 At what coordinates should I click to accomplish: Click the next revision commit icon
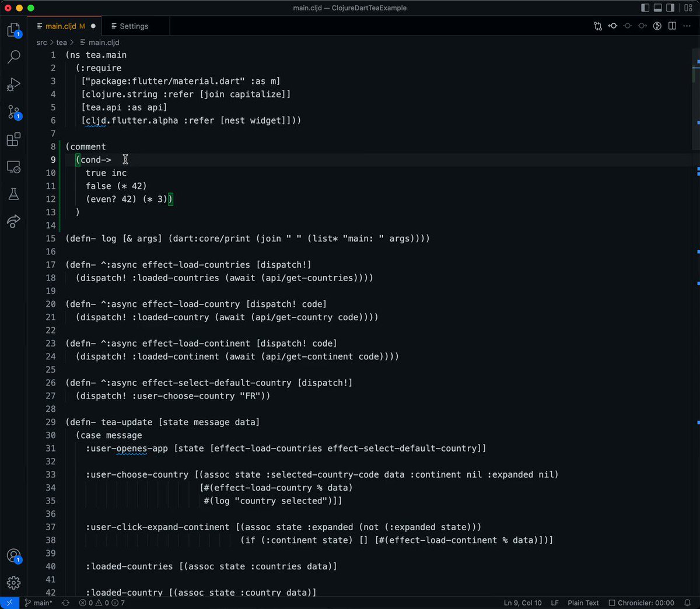coord(642,26)
